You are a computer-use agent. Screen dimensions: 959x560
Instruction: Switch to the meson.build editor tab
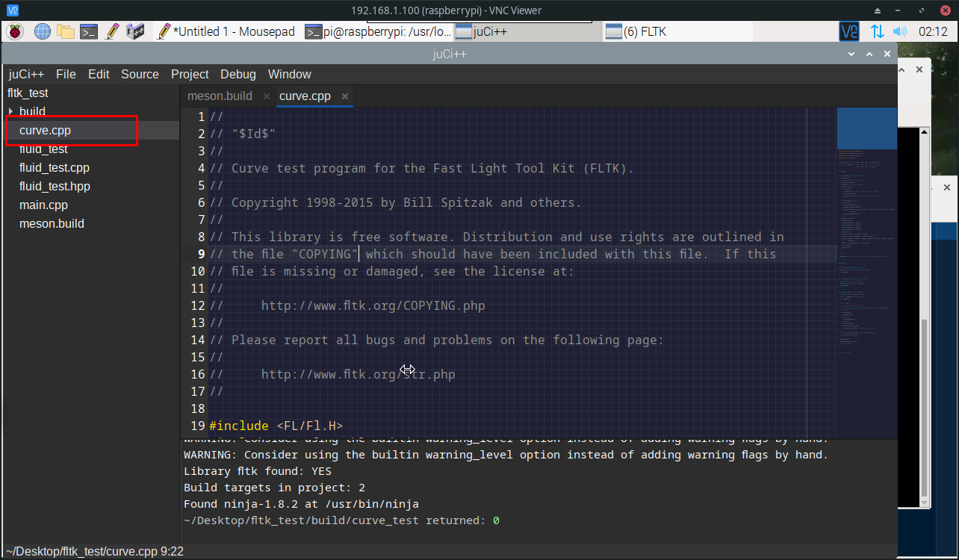coord(220,96)
